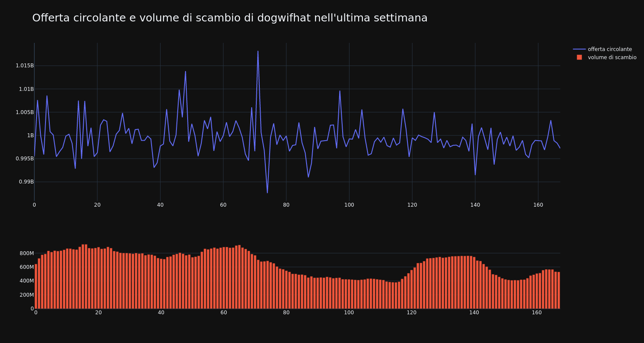
Task: Click x-axis tick 120 on the line chart
Action: [x=412, y=205]
